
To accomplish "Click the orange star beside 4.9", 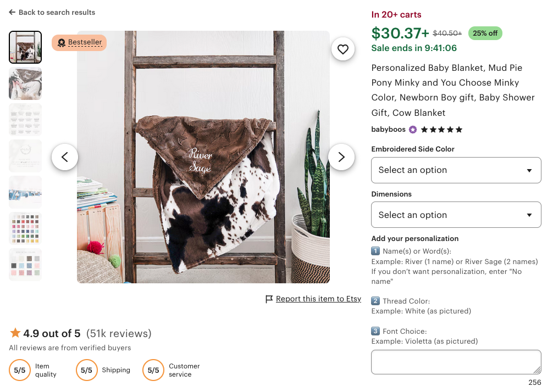I will pyautogui.click(x=15, y=333).
